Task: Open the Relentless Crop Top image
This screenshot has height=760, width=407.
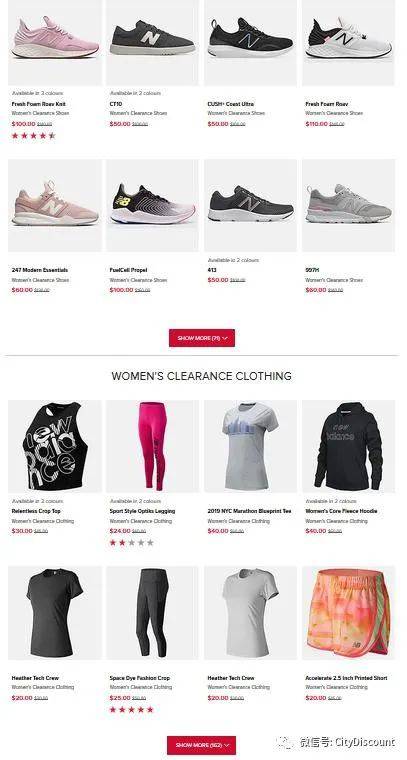Action: [x=55, y=446]
